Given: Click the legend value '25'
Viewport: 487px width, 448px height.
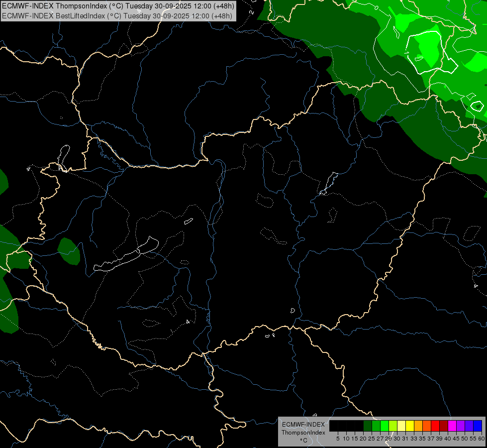Looking at the screenshot, I should point(372,439).
